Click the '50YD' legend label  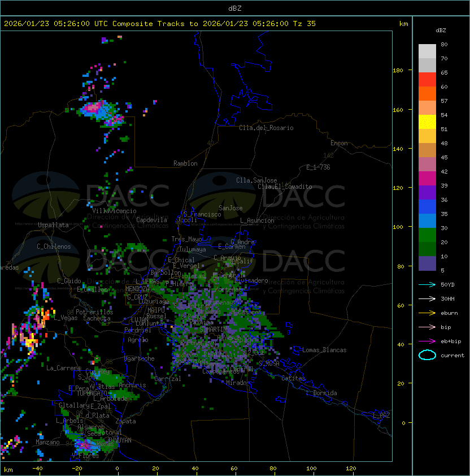[x=447, y=285]
